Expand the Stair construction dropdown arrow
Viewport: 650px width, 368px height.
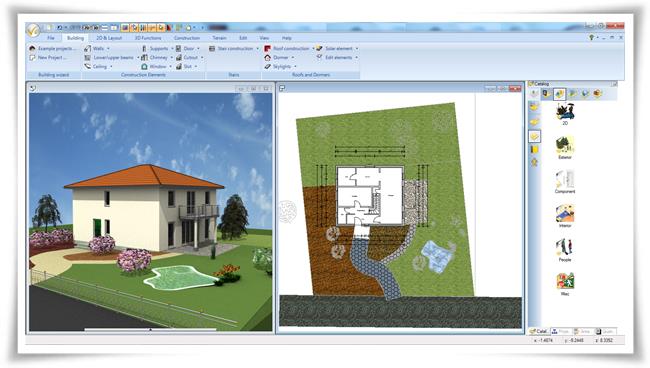(257, 48)
